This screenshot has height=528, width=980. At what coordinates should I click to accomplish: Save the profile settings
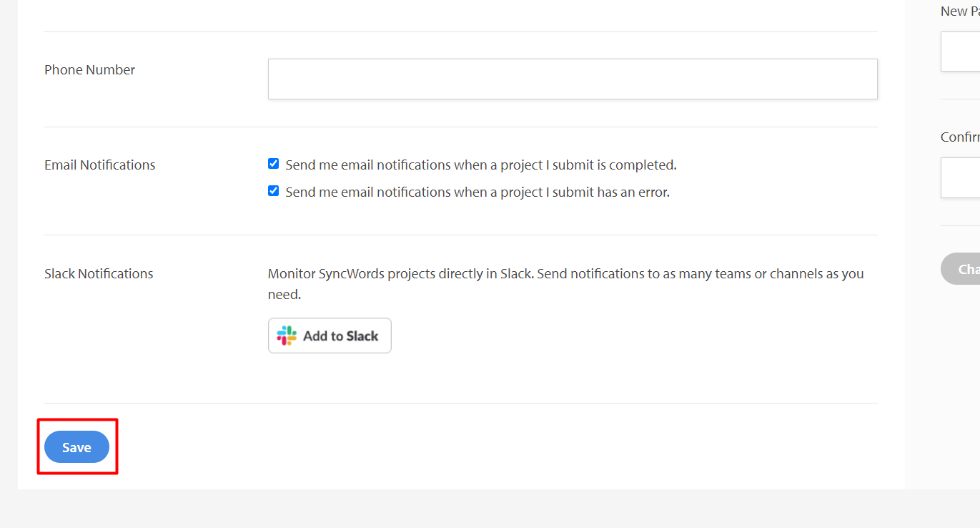tap(76, 447)
